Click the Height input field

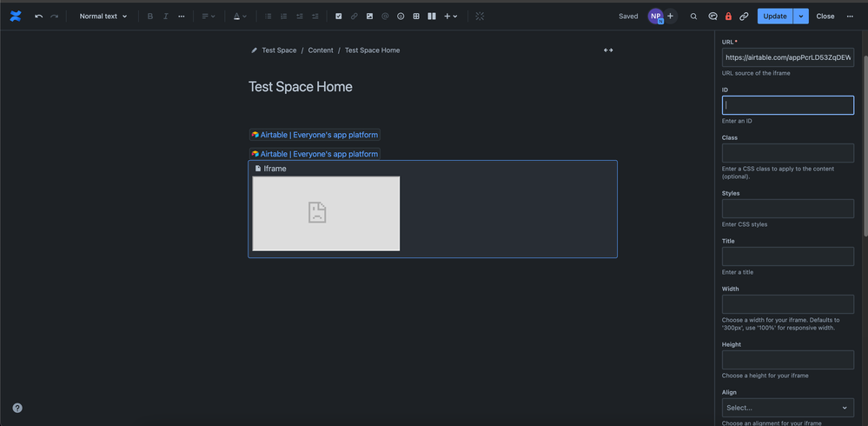point(788,360)
